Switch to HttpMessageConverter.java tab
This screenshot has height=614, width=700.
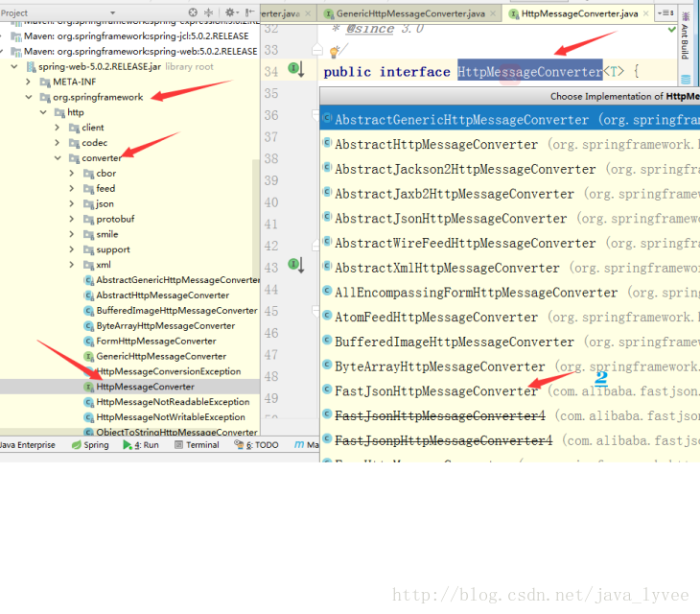tap(579, 13)
